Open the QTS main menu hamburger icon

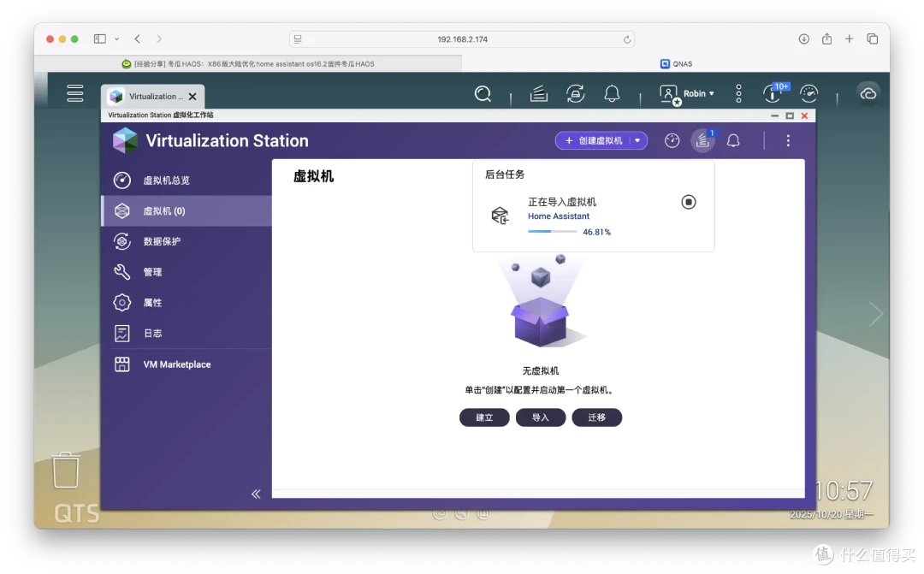coord(74,93)
